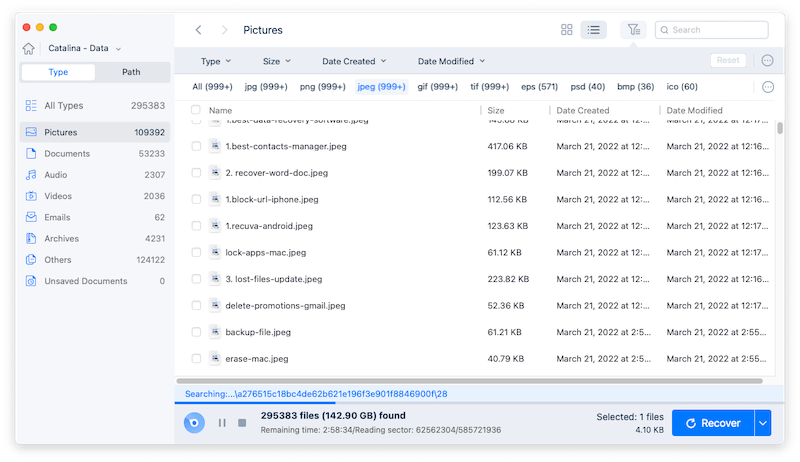This screenshot has height=462, width=800.
Task: Expand the Recover button arrow menu
Action: (763, 423)
